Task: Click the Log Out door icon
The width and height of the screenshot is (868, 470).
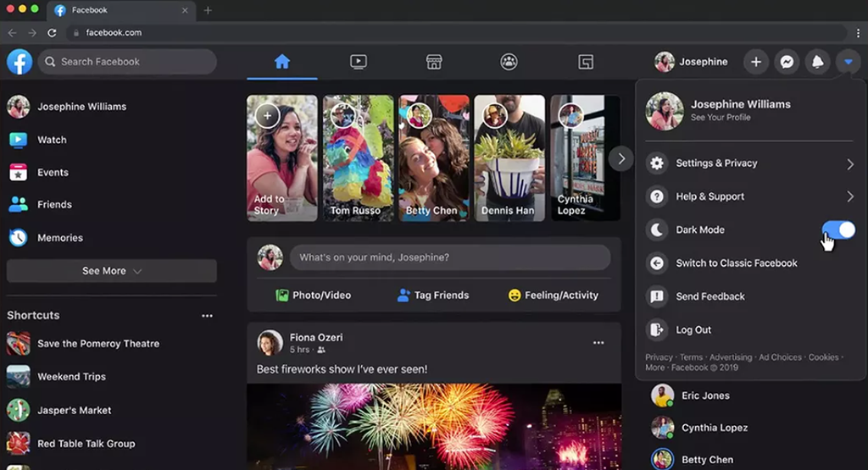Action: point(657,329)
